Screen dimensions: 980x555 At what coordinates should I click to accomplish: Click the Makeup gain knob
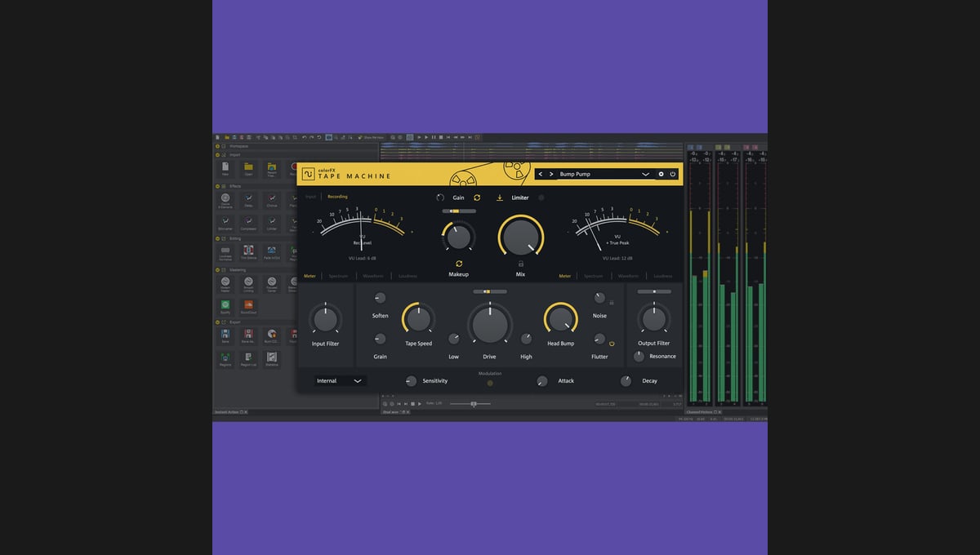pos(459,237)
